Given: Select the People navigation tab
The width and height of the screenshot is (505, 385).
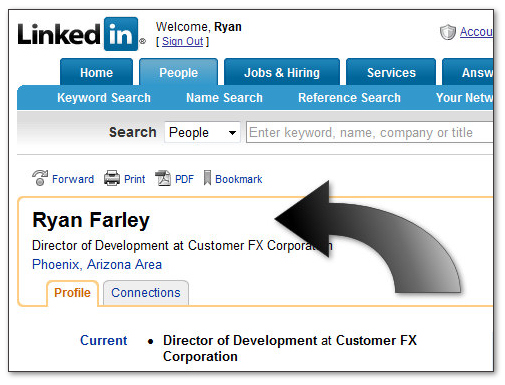Looking at the screenshot, I should coord(178,72).
